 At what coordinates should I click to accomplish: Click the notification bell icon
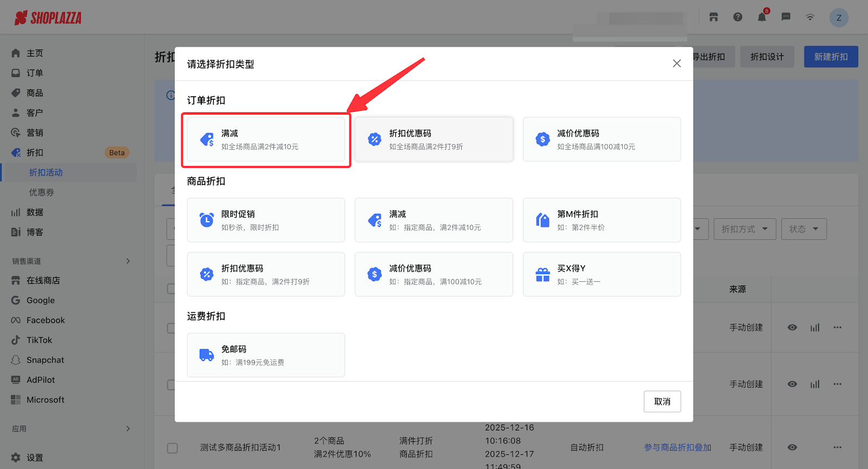[x=762, y=17]
